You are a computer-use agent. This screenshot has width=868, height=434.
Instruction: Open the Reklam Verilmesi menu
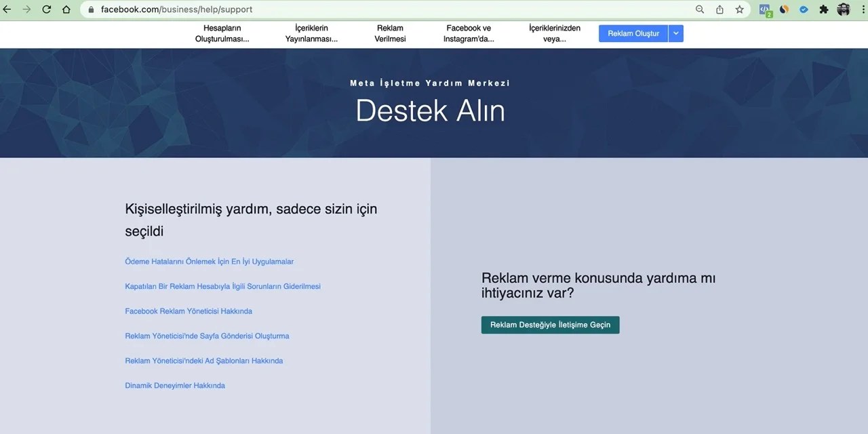point(390,33)
